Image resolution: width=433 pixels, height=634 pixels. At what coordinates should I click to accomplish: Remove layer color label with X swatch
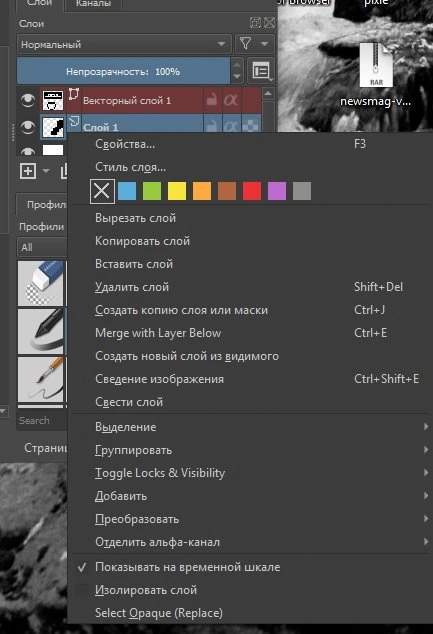point(102,191)
